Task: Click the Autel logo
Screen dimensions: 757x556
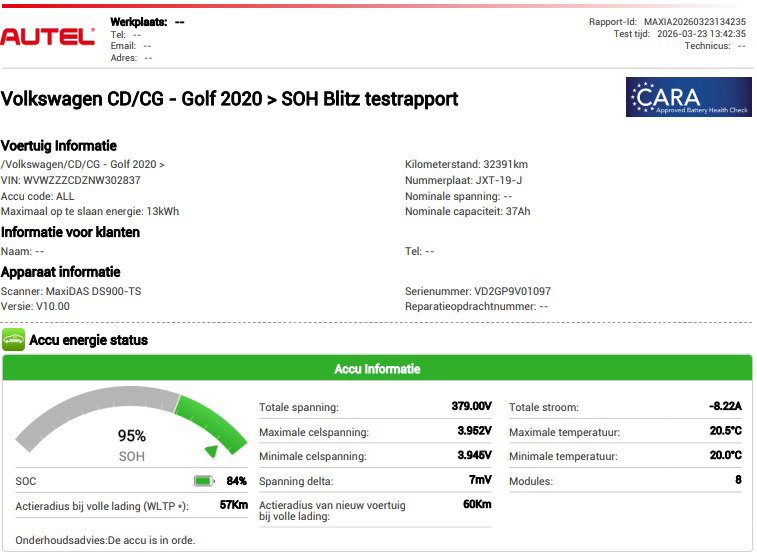Action: 47,37
